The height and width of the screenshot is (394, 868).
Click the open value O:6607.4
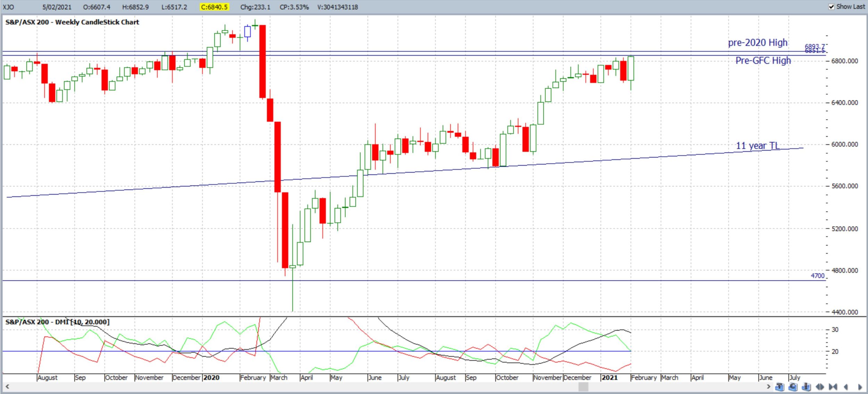pos(97,7)
